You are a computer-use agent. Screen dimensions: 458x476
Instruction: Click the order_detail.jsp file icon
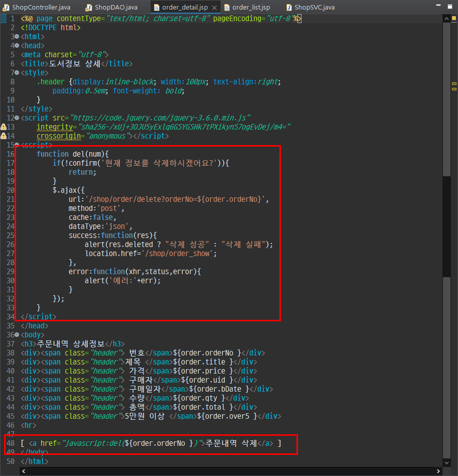point(157,8)
